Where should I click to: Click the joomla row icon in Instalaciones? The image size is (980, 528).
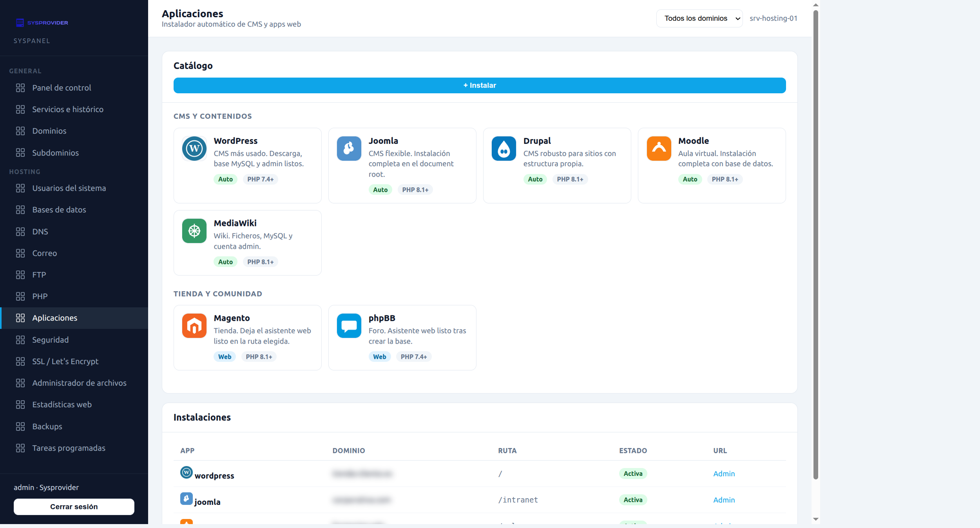click(x=187, y=499)
